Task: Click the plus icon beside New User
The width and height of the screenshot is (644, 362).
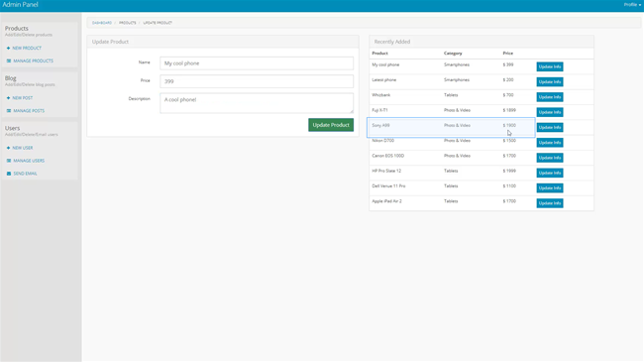Action: tap(8, 148)
